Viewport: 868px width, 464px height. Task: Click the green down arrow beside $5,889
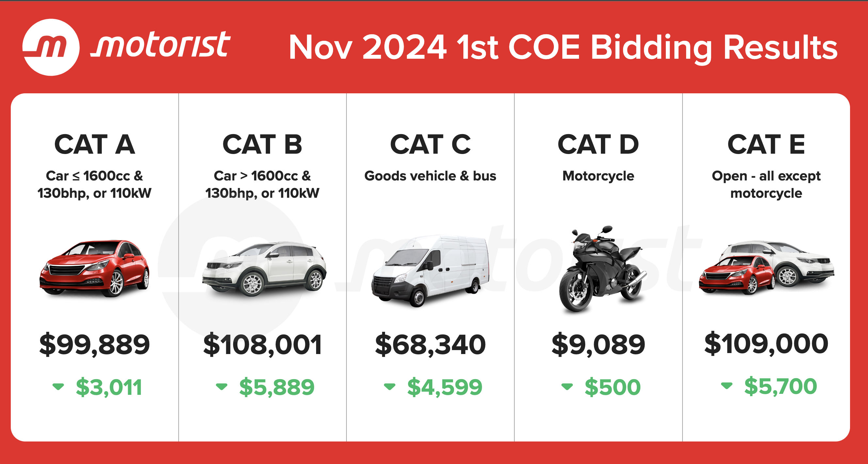point(221,387)
